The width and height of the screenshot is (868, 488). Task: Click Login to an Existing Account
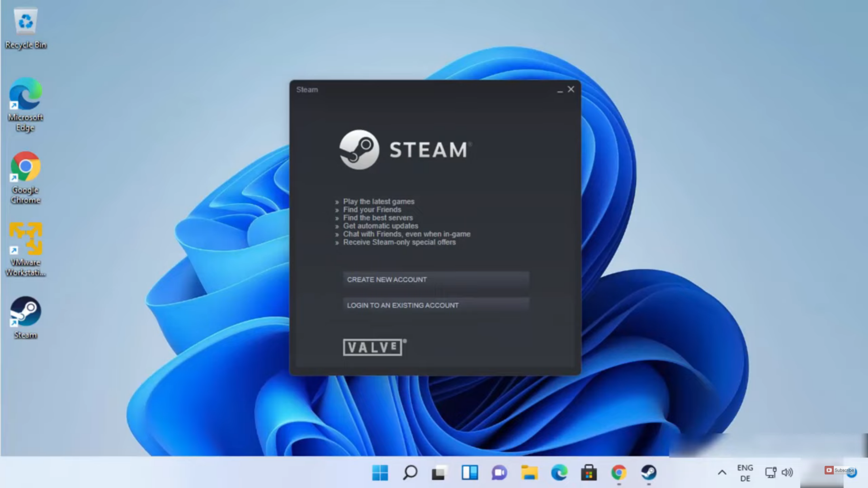pyautogui.click(x=435, y=305)
